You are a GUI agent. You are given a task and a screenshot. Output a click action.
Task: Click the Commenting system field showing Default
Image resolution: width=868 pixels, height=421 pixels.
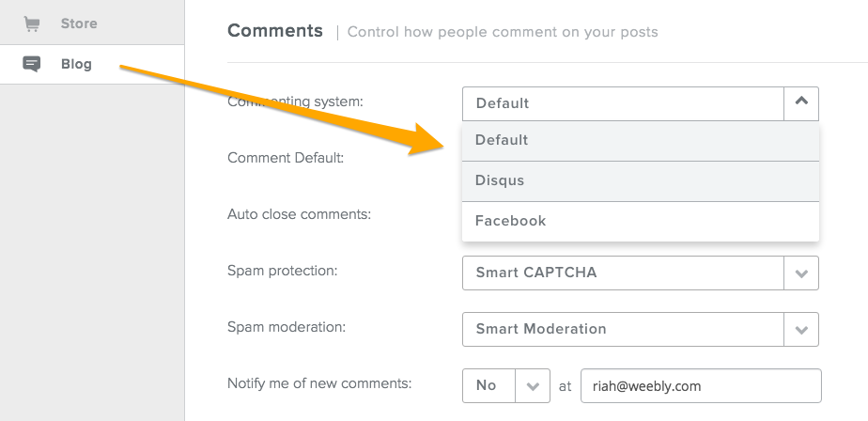tap(622, 103)
